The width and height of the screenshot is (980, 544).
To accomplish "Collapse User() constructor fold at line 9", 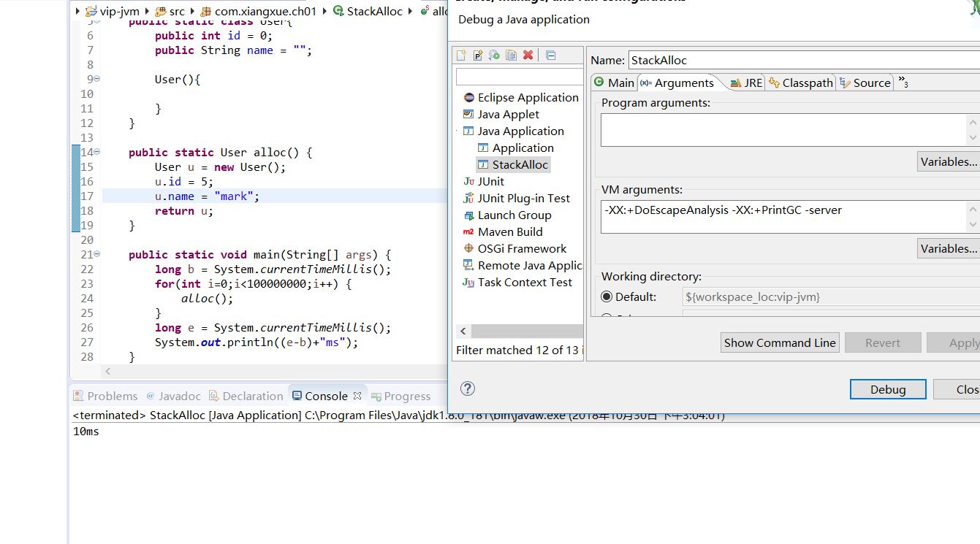I will pos(97,79).
